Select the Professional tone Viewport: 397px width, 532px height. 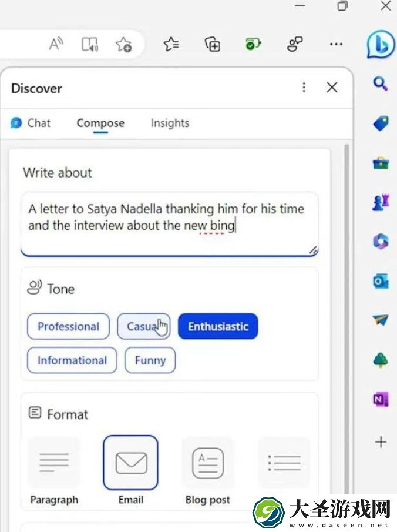(x=69, y=326)
